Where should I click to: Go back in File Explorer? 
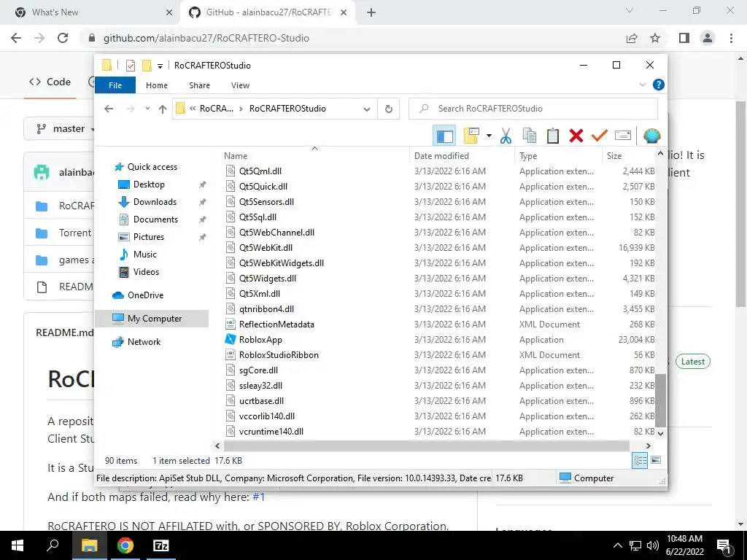point(109,109)
